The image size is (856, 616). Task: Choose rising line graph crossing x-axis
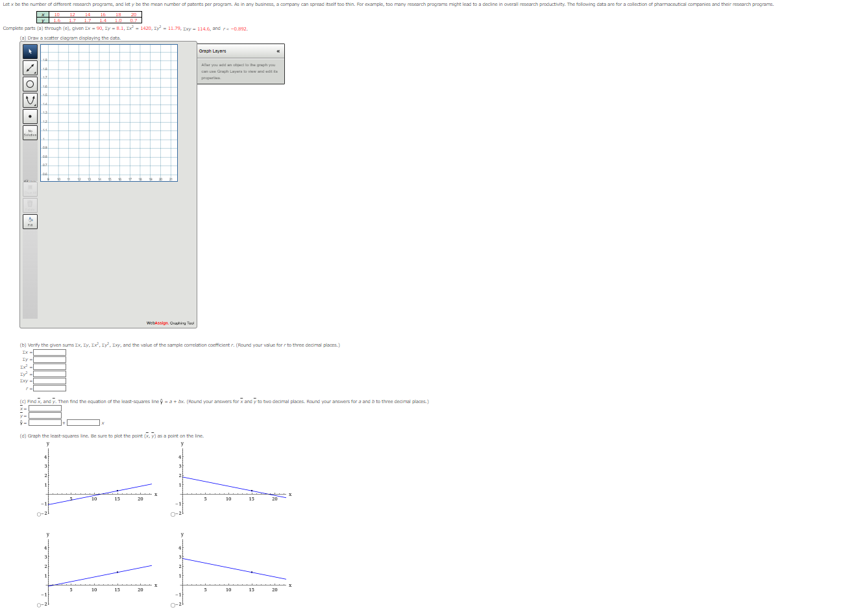39,515
